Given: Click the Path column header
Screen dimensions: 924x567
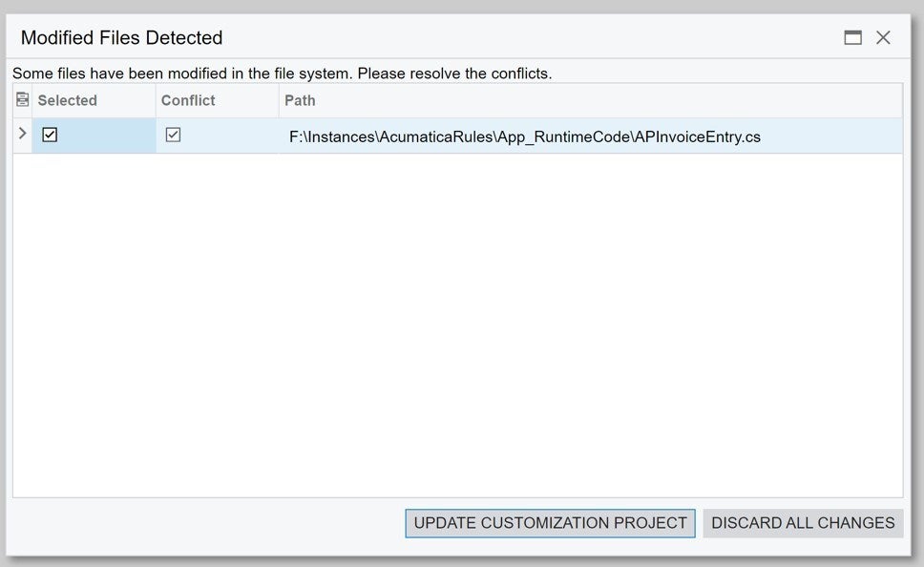Looking at the screenshot, I should 300,100.
